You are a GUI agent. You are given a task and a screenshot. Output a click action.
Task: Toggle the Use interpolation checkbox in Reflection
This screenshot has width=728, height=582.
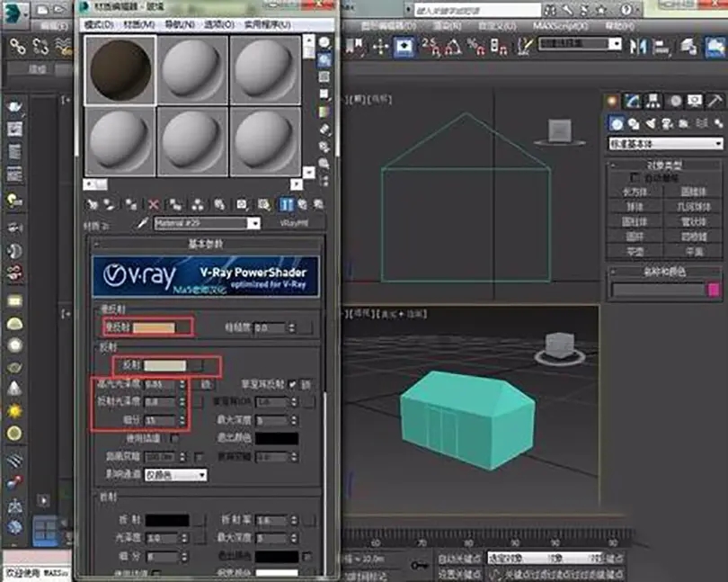tap(174, 438)
